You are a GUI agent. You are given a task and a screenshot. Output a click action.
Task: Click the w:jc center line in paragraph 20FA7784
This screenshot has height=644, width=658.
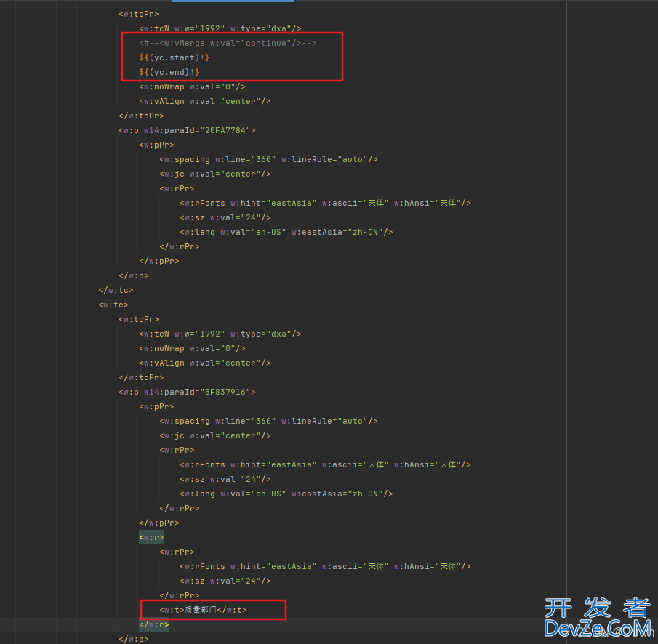(x=215, y=174)
